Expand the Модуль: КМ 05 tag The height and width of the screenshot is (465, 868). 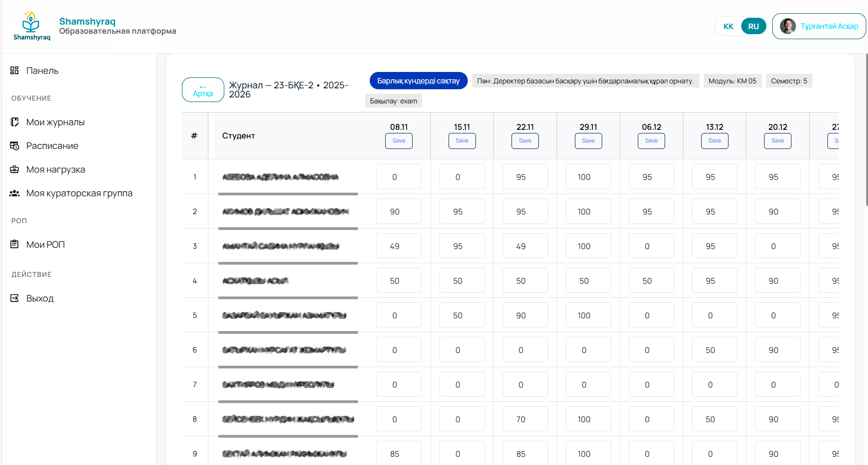point(733,81)
